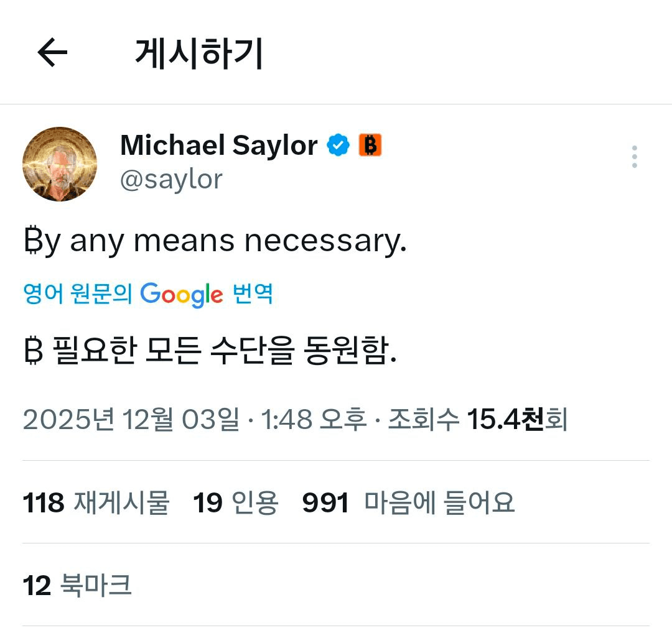672x633 pixels.
Task: Click the 조회수 15.4천회 view count
Action: click(477, 420)
